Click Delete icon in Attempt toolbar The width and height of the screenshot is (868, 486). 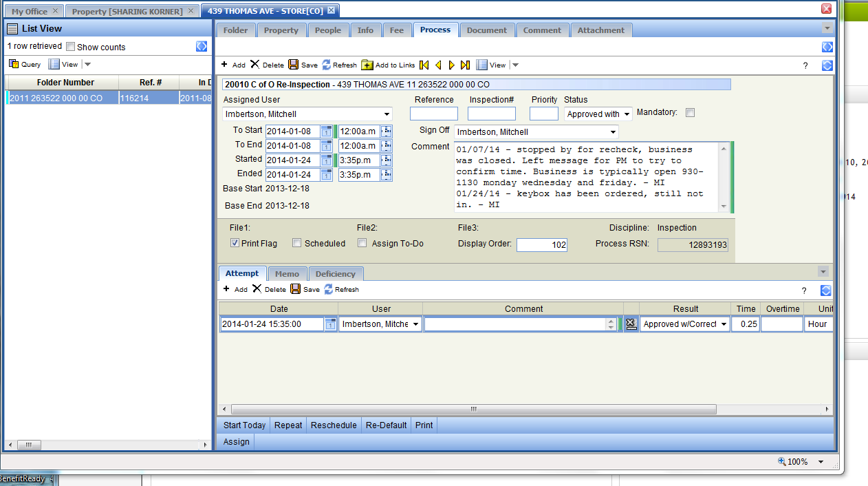click(x=257, y=289)
